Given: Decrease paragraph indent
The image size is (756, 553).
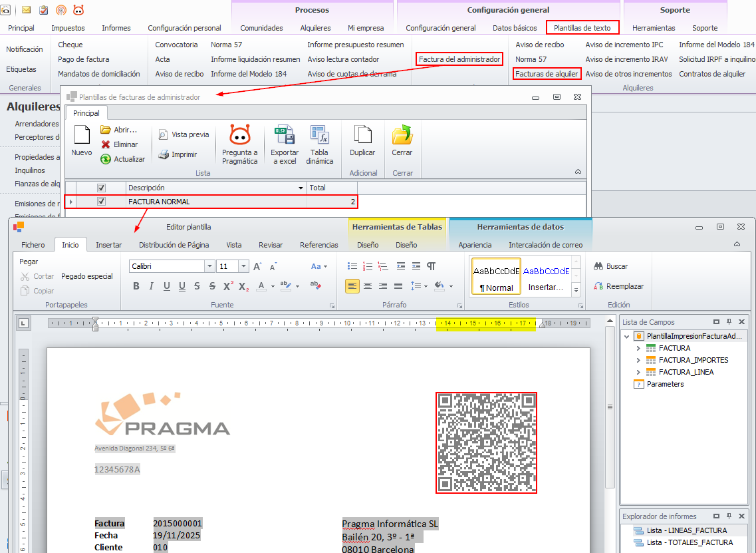Looking at the screenshot, I should coord(401,266).
